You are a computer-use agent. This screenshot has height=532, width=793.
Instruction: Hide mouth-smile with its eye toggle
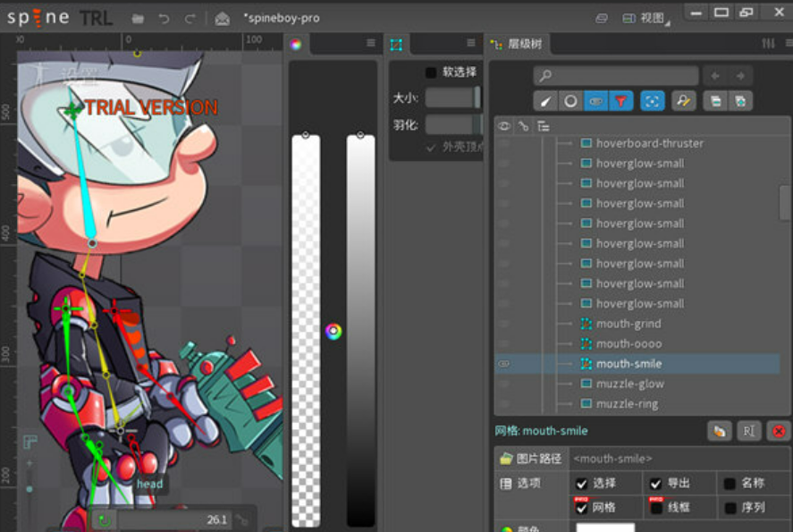[503, 364]
